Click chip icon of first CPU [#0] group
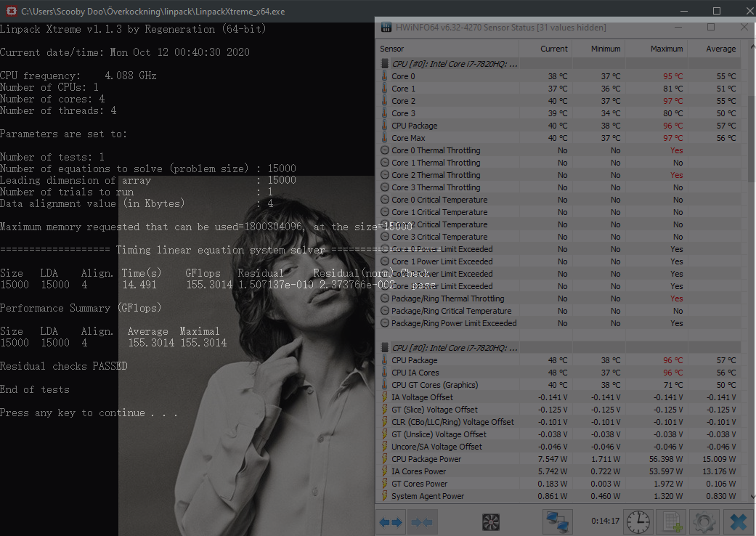This screenshot has width=756, height=536. (x=385, y=64)
